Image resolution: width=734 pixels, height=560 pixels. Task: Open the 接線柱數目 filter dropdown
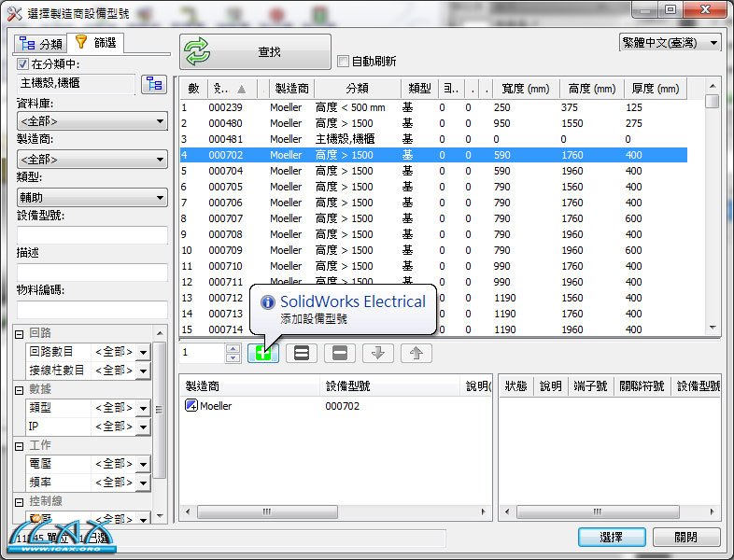143,371
